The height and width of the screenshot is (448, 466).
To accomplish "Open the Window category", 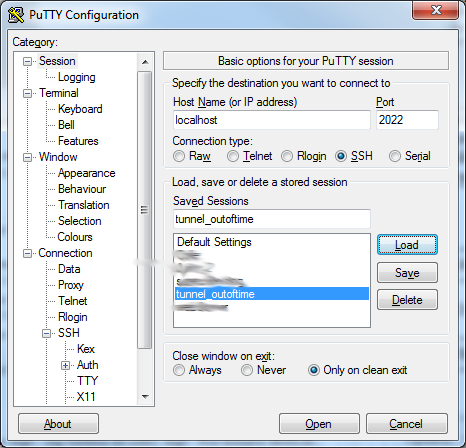I will click(58, 157).
